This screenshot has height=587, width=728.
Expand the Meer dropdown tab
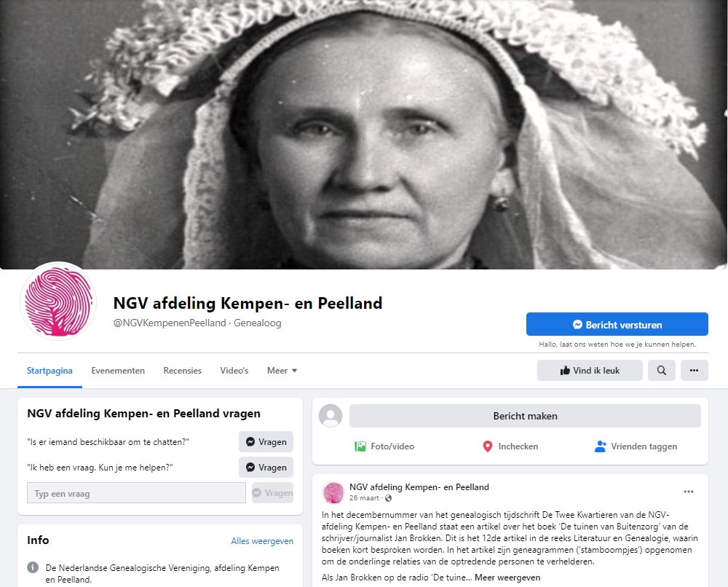[282, 371]
